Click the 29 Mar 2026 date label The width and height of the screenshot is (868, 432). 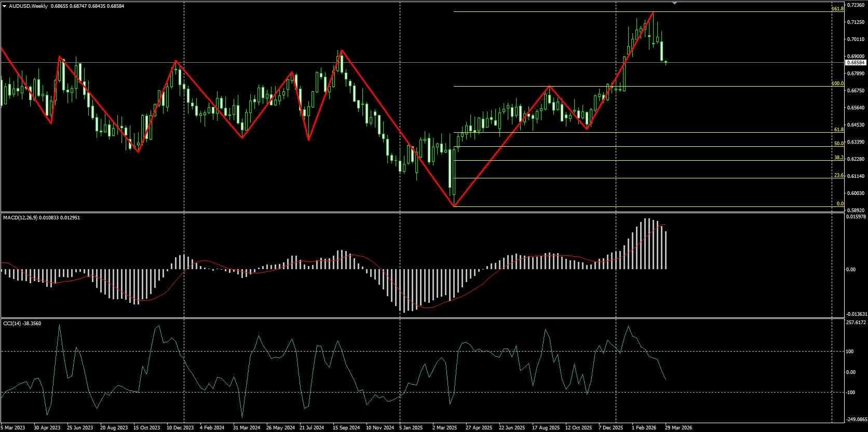(x=679, y=428)
